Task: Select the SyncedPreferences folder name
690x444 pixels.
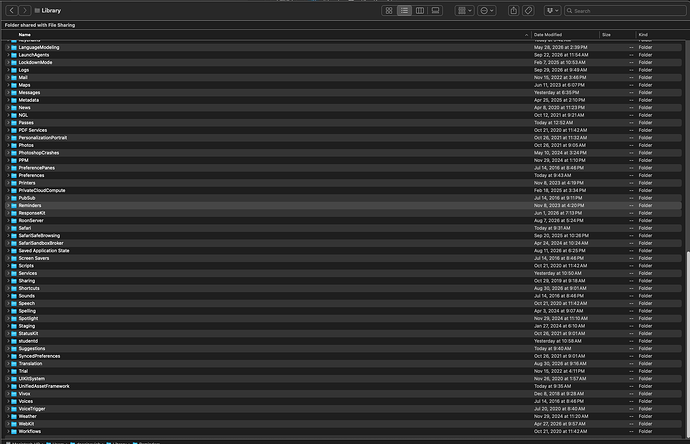Action: tap(39, 356)
